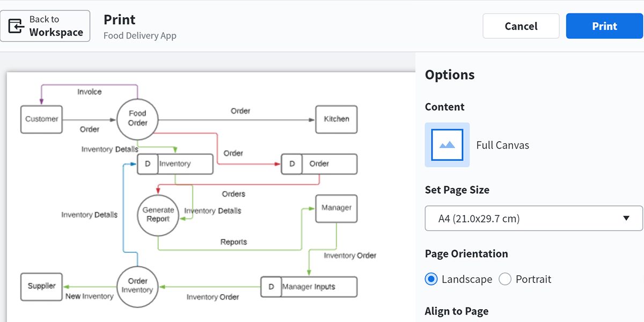Click the Manager entity box

tap(336, 208)
